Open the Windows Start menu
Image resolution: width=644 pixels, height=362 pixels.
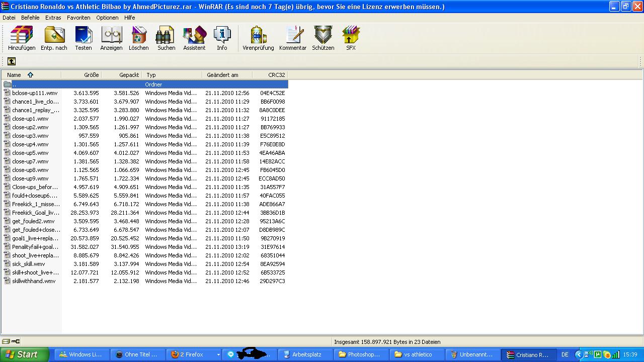[25, 354]
